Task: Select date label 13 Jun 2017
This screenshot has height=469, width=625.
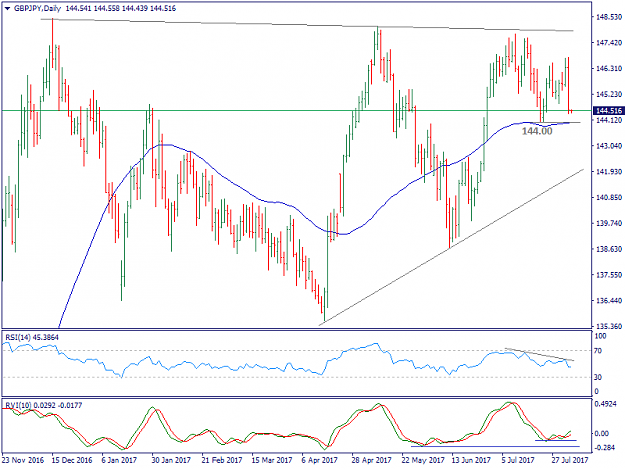Action: tap(471, 460)
